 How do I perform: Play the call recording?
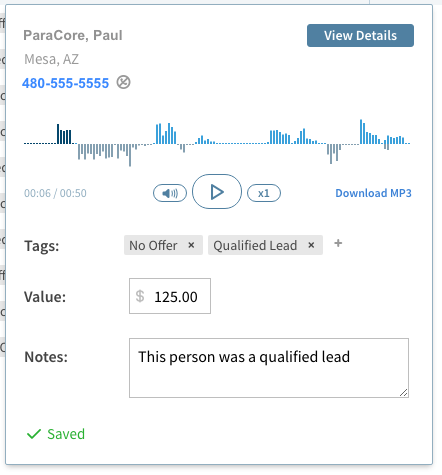click(217, 192)
